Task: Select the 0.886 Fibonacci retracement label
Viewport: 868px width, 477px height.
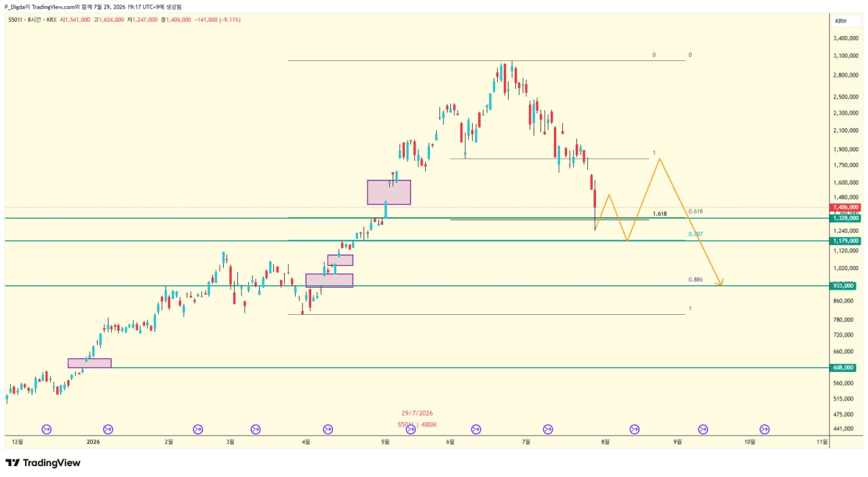Action: point(695,280)
